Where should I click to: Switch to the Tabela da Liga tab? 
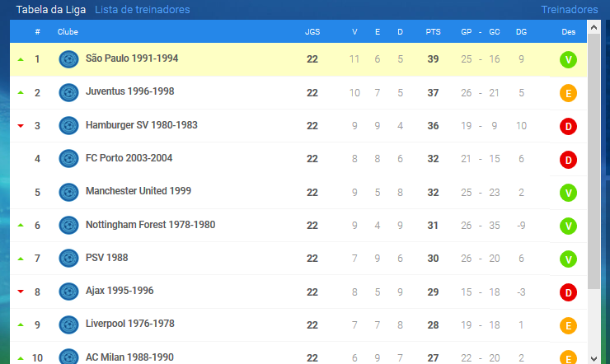click(x=51, y=10)
